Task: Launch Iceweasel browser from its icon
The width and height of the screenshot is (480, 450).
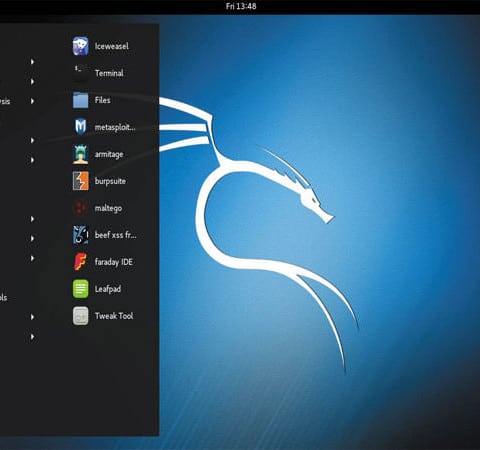Action: (81, 46)
